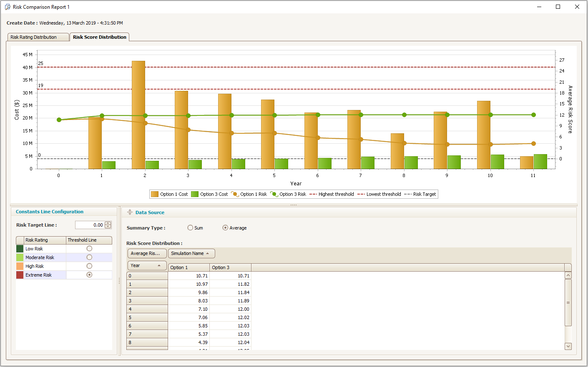588x367 pixels.
Task: Click the Option 3 Risk legend marker
Action: (x=274, y=194)
